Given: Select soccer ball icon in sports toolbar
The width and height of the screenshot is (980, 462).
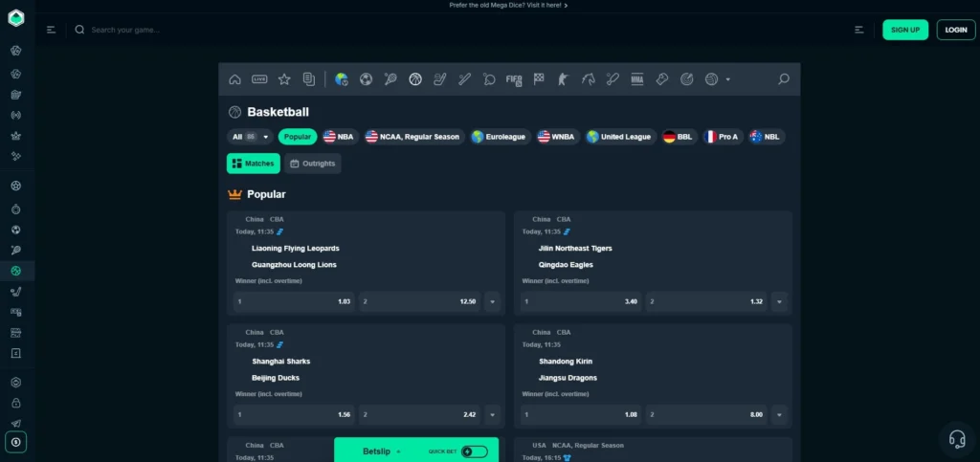Looking at the screenshot, I should [x=367, y=79].
